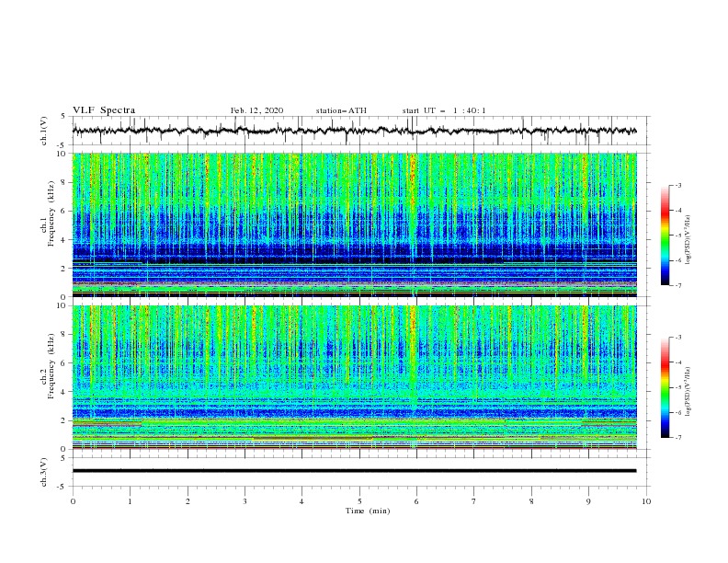728x563 pixels.
Task: Click the time axis tick '9'
Action: click(588, 501)
